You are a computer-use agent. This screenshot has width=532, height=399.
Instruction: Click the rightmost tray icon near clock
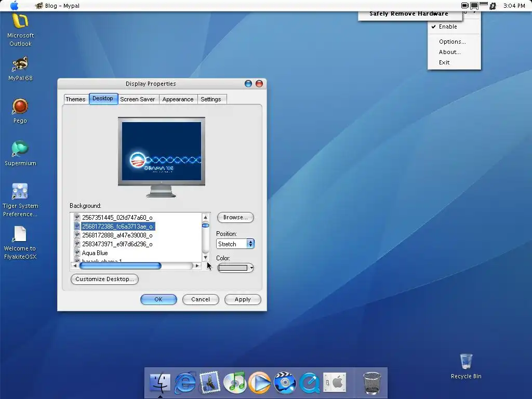click(493, 6)
